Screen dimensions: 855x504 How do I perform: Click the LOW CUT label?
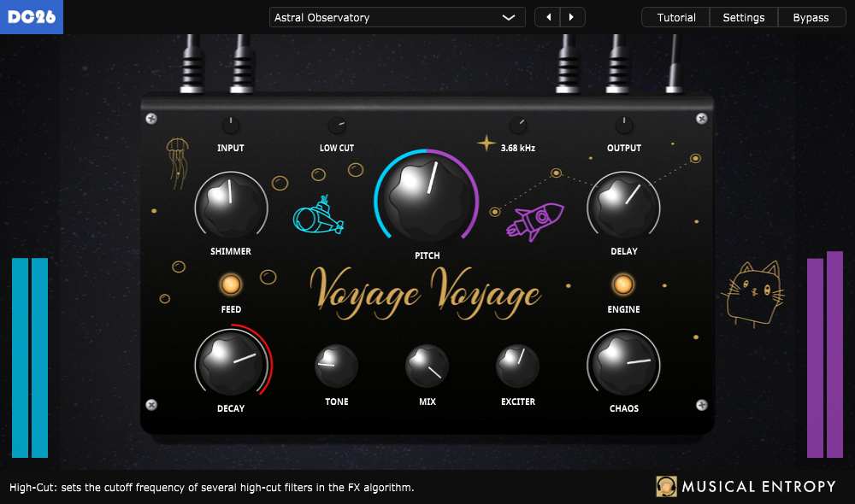click(336, 148)
